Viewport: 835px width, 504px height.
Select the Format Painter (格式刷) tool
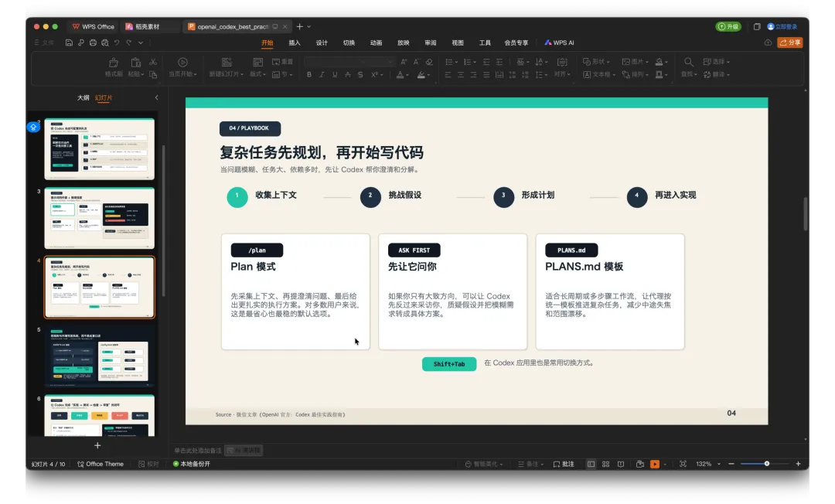[x=114, y=67]
